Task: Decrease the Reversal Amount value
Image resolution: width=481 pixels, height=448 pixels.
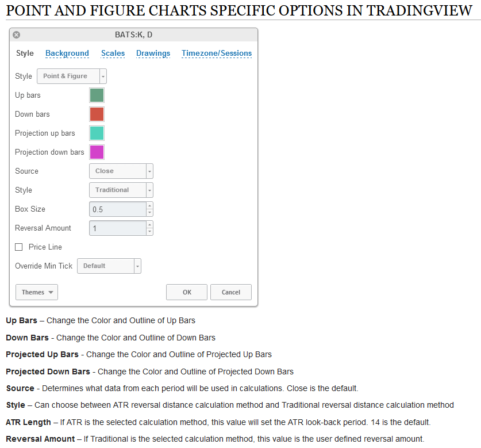Action: (x=150, y=232)
